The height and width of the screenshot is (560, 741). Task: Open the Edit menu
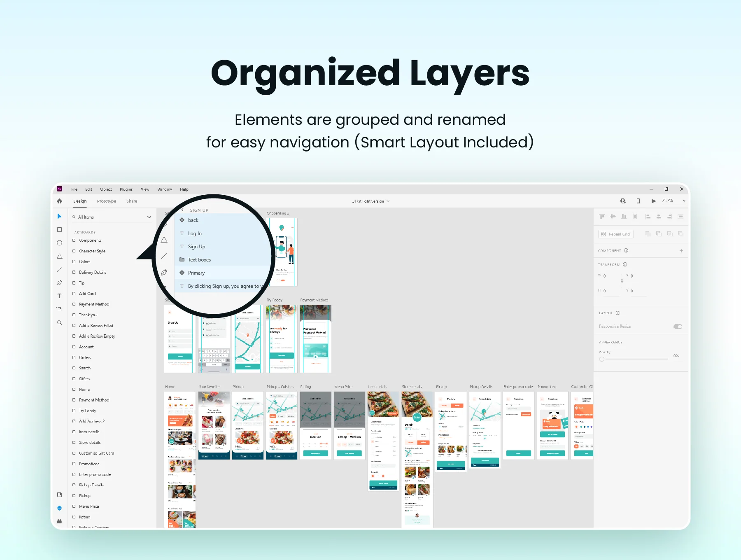point(89,189)
